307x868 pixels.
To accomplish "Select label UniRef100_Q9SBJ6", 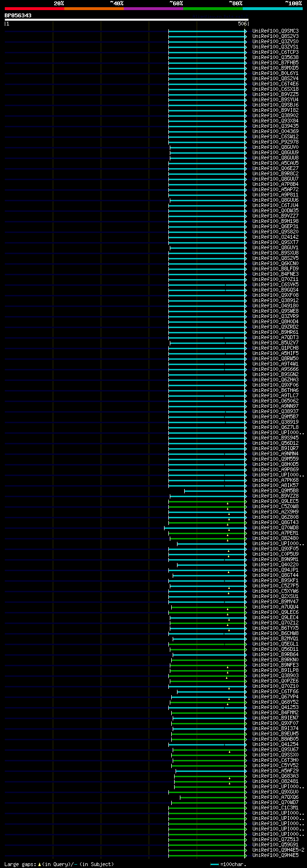I will pyautogui.click(x=275, y=105).
